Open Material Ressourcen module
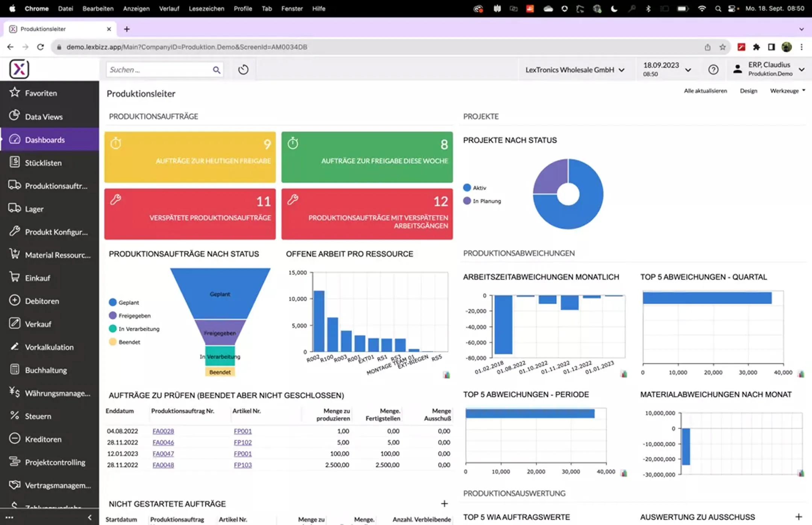 50,255
